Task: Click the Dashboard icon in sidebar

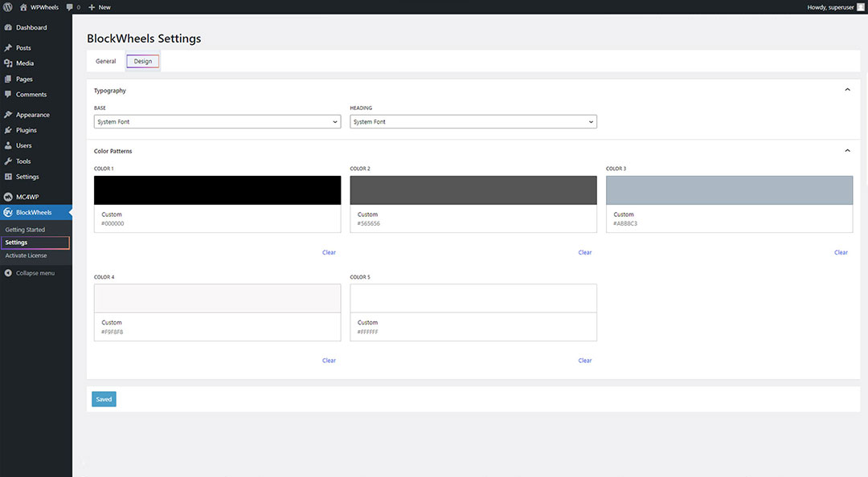Action: tap(8, 27)
